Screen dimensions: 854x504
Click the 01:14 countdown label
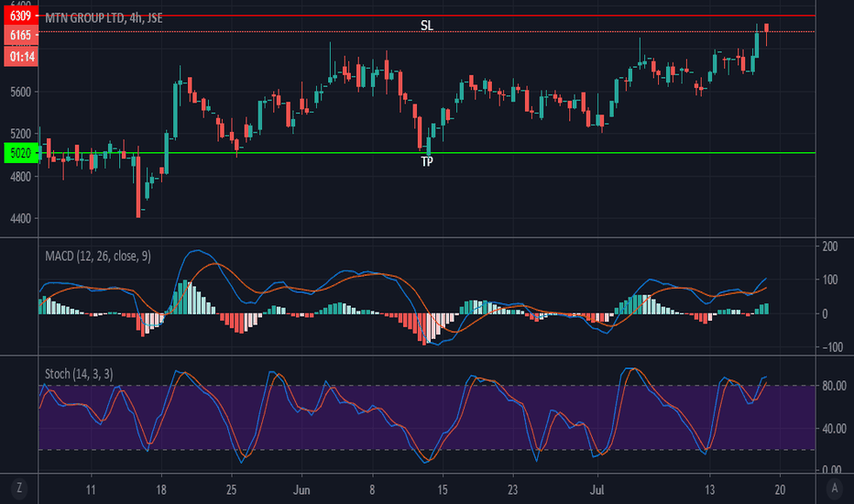coord(21,56)
